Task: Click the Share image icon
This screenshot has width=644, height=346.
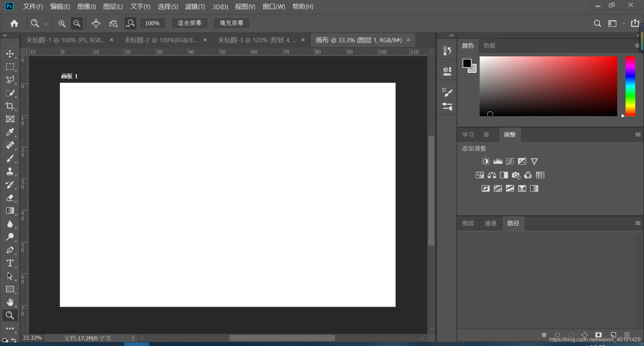Action: (x=635, y=23)
